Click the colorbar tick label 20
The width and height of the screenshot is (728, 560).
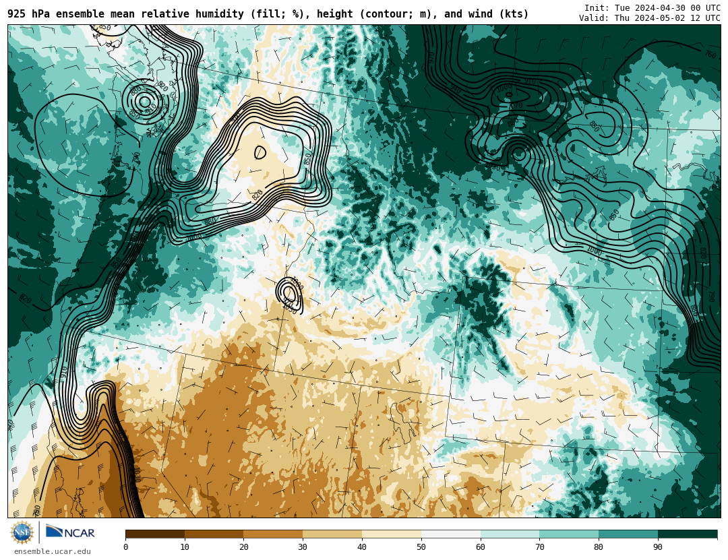coord(244,547)
